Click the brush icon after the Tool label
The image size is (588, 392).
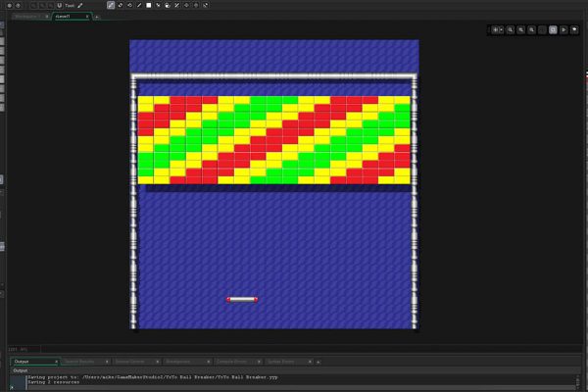(x=80, y=5)
